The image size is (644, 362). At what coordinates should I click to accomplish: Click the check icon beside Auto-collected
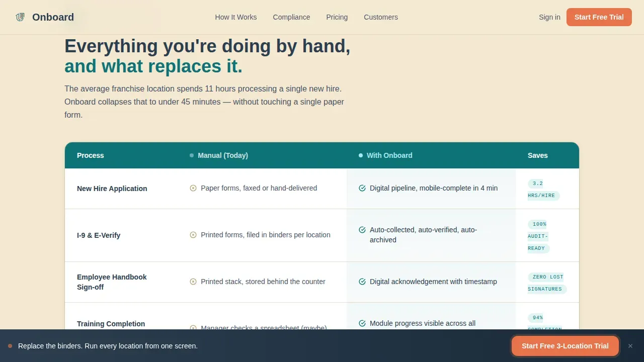tap(362, 230)
